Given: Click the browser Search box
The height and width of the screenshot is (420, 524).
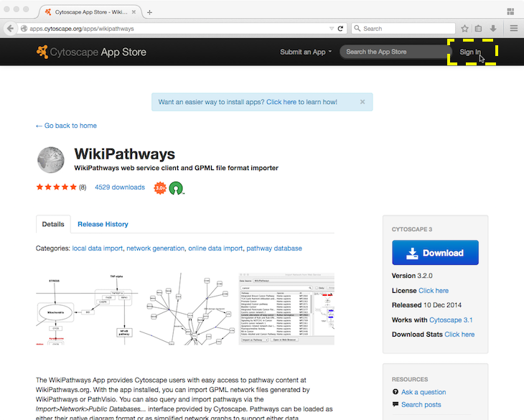Looking at the screenshot, I should click(403, 29).
